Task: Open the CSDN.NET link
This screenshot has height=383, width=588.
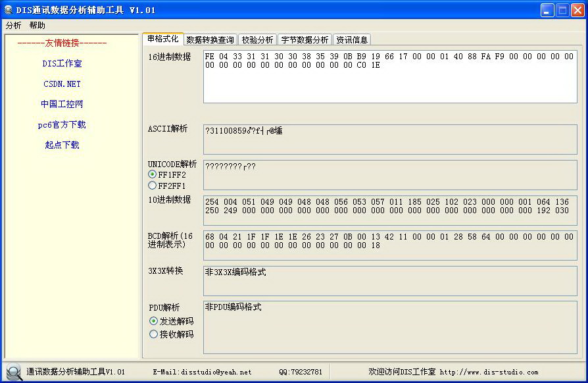Action: [62, 84]
